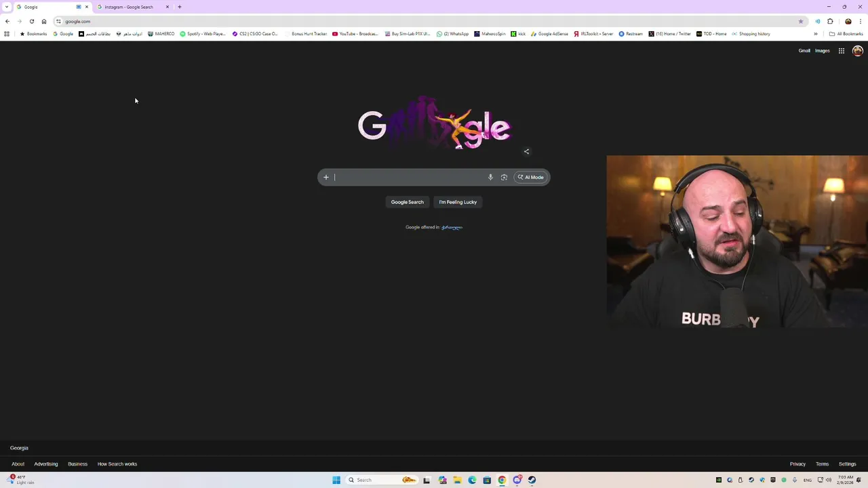Open the MahercoSpin bookmark

click(x=490, y=34)
